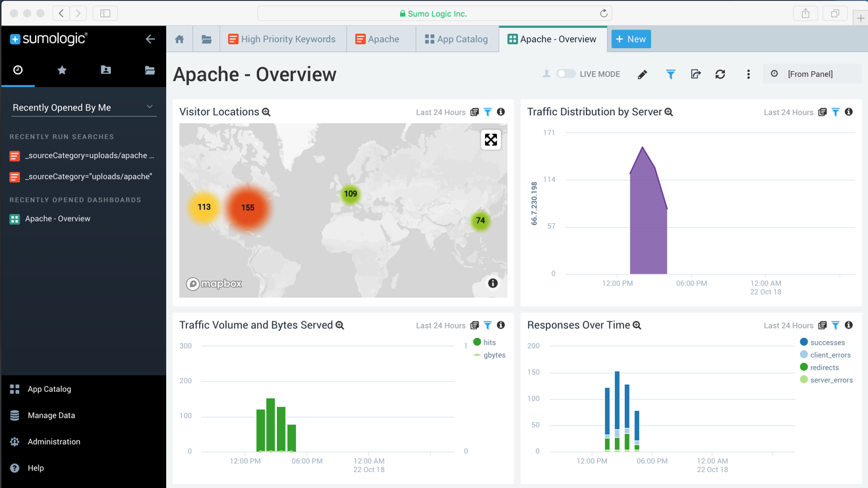Viewport: 868px width, 488px height.
Task: Click the + New button
Action: [x=631, y=39]
